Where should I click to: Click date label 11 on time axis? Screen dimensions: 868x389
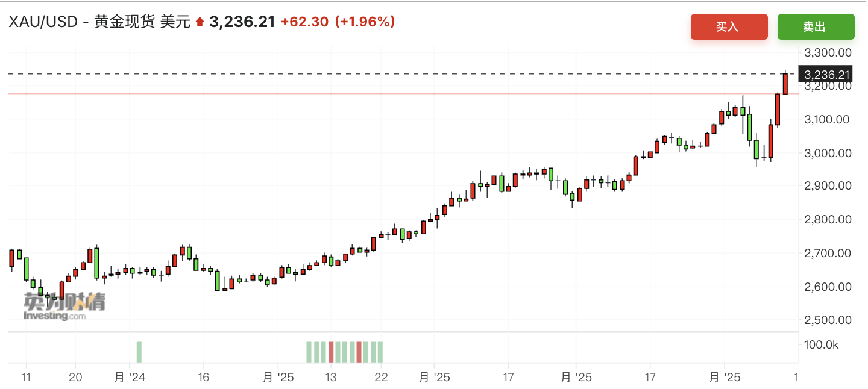[x=27, y=378]
